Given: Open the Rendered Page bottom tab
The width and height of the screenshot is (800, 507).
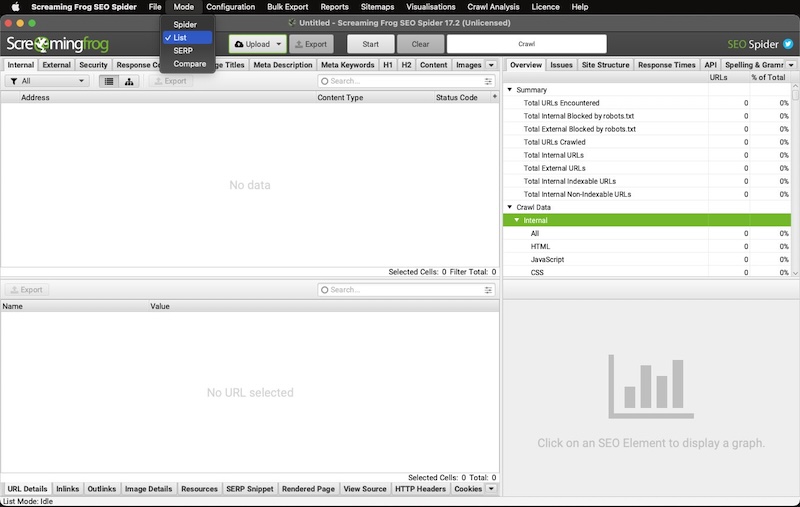Looking at the screenshot, I should coord(308,489).
